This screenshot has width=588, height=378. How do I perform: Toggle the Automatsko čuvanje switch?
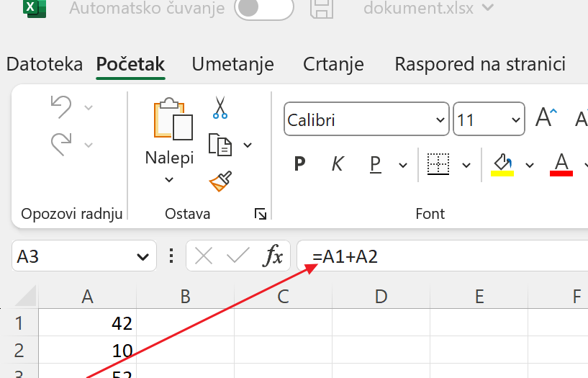[264, 8]
